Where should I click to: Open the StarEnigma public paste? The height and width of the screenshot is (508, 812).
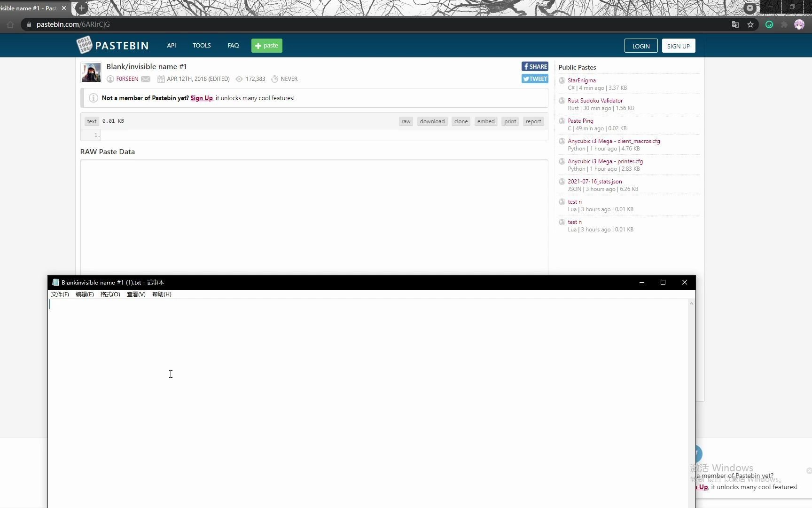582,80
